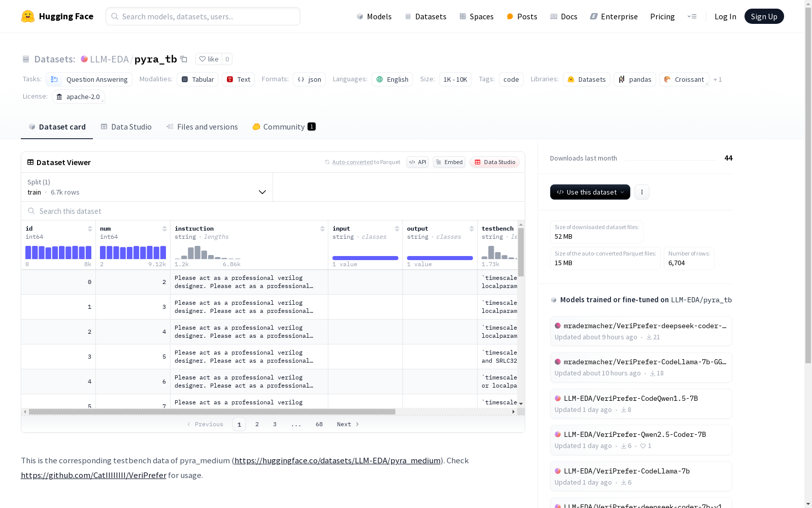Sort by the instruction column
The image size is (812, 508).
click(x=322, y=229)
